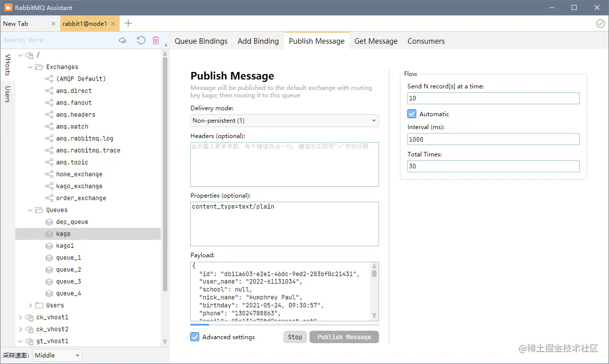Uncheck the Automatic checkbox
The height and width of the screenshot is (364, 609).
[x=412, y=114]
